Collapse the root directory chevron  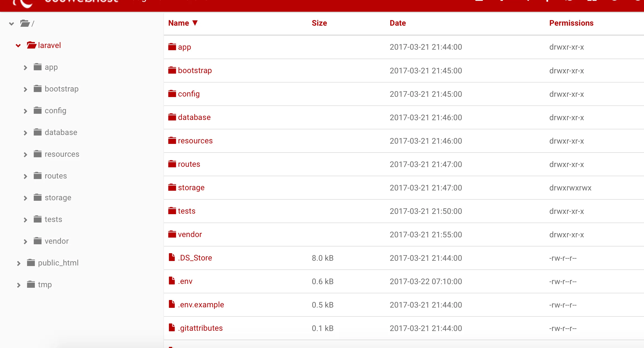11,24
